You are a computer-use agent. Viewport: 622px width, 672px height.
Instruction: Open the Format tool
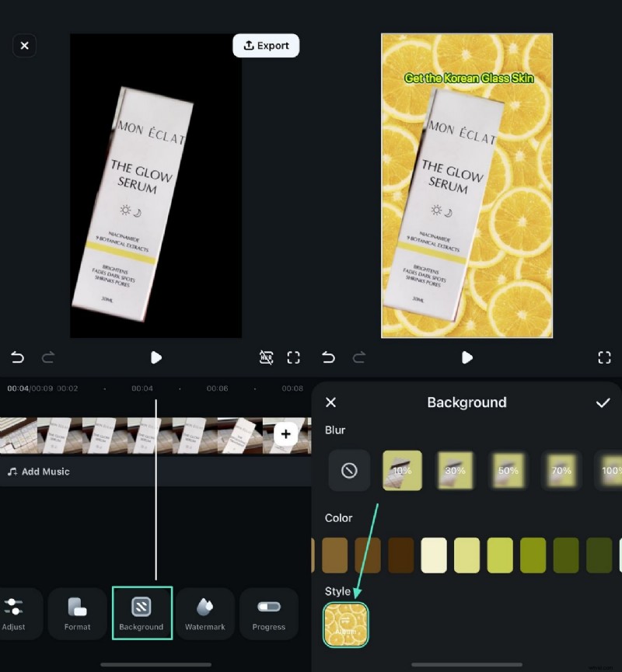coord(77,613)
